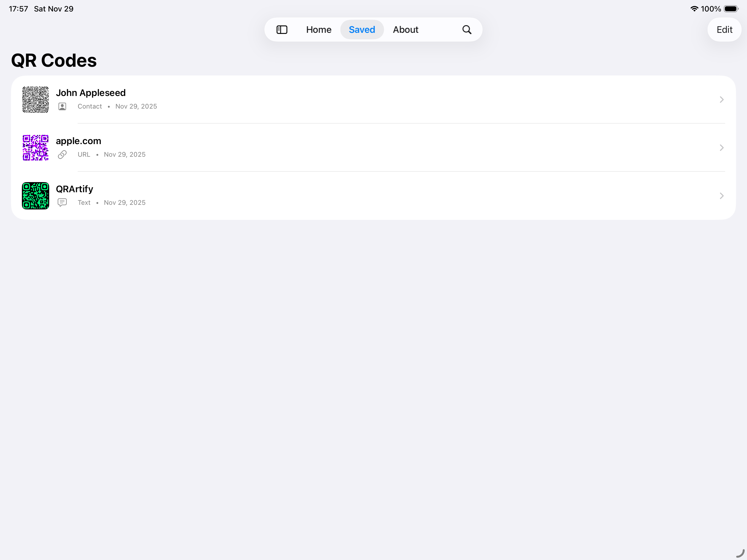Check the battery indicator in status bar

731,9
